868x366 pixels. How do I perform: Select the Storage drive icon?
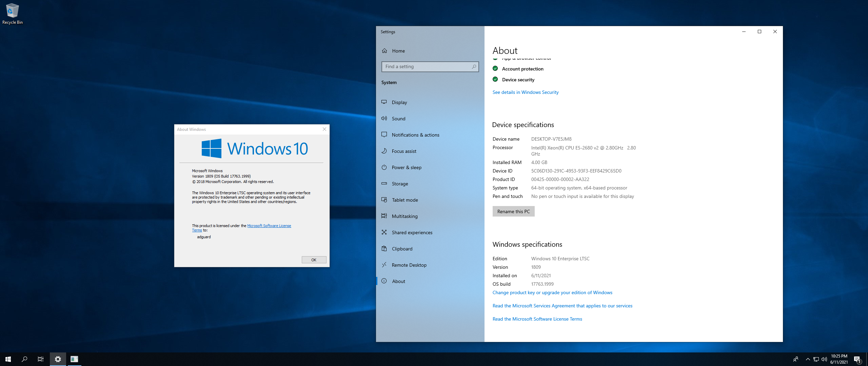[x=384, y=183]
